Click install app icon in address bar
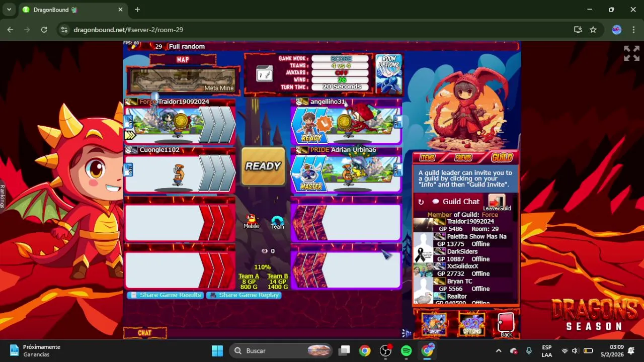644x362 pixels. coord(578,30)
